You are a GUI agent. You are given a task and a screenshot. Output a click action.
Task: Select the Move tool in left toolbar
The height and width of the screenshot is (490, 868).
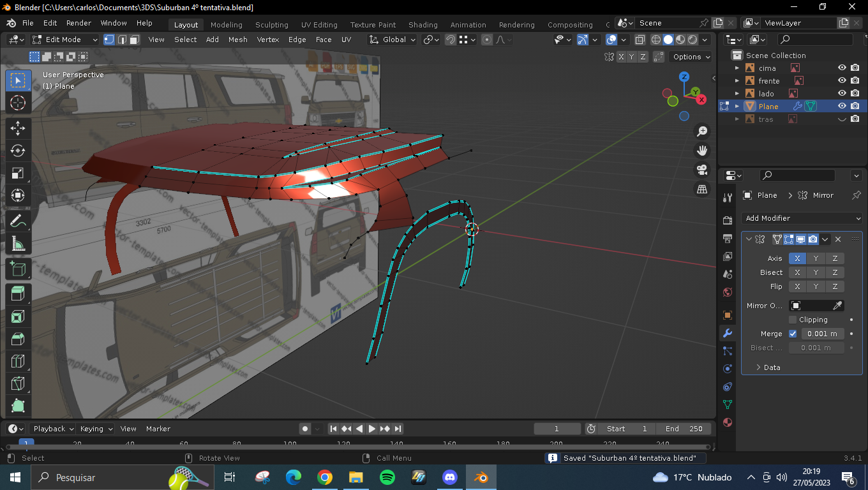[x=18, y=128]
